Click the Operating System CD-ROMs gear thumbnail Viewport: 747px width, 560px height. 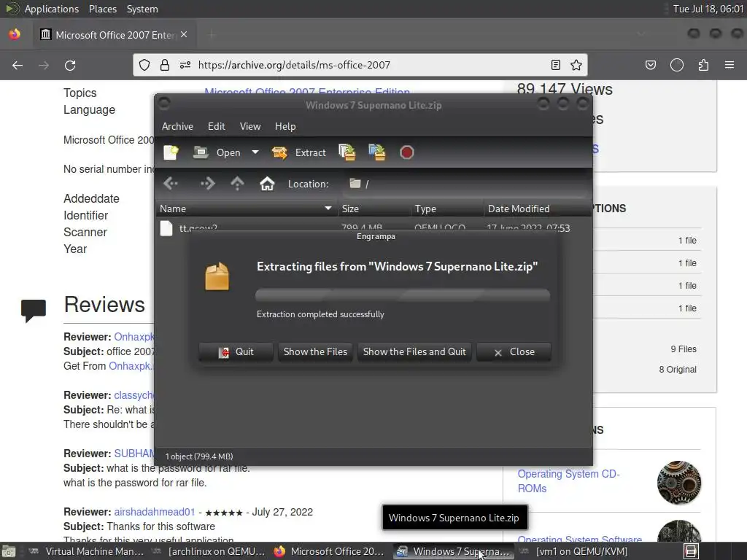pos(679,483)
